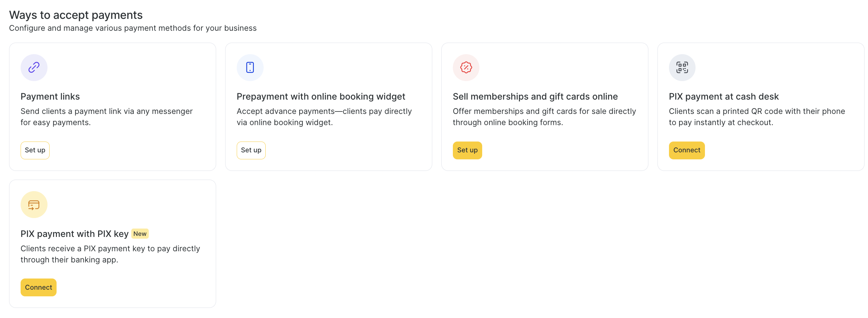The image size is (868, 318).
Task: Set up selling memberships and gift cards
Action: click(x=468, y=150)
